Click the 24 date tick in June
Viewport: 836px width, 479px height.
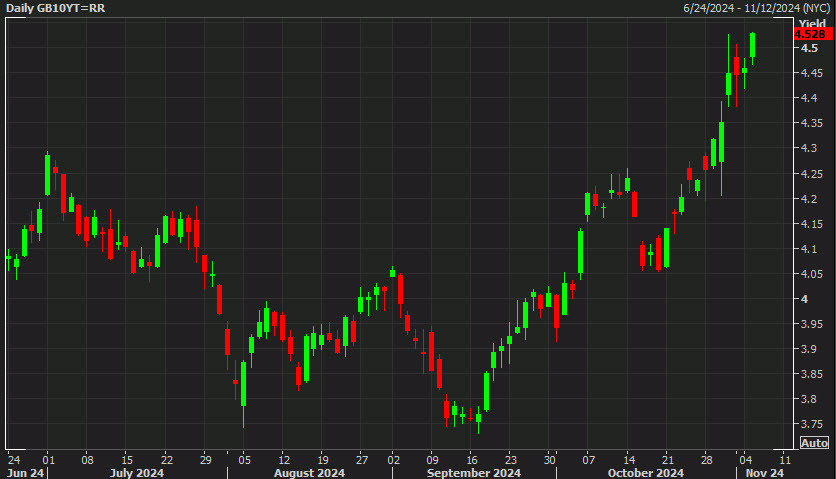click(x=14, y=460)
